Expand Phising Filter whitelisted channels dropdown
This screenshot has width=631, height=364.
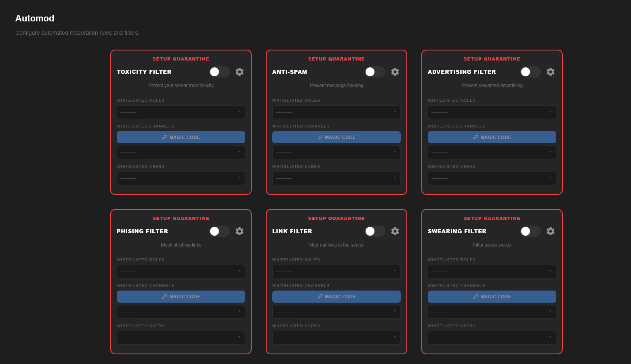[181, 312]
